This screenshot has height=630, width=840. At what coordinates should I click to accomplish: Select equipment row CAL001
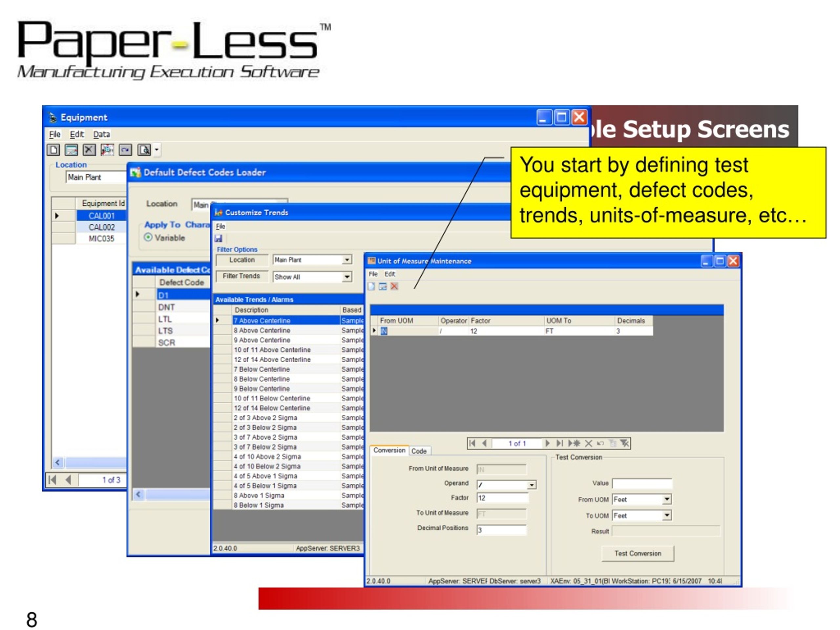(x=101, y=216)
